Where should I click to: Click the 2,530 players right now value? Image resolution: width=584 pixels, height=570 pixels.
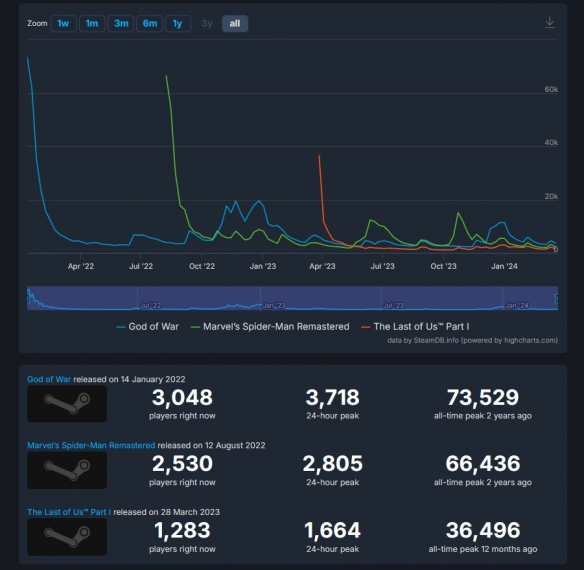[182, 464]
